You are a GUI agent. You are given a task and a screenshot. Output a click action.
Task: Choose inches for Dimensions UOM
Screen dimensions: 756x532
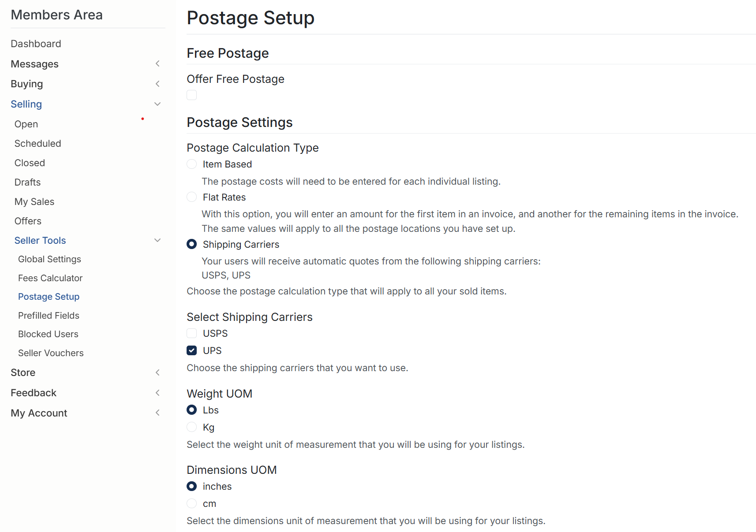191,486
